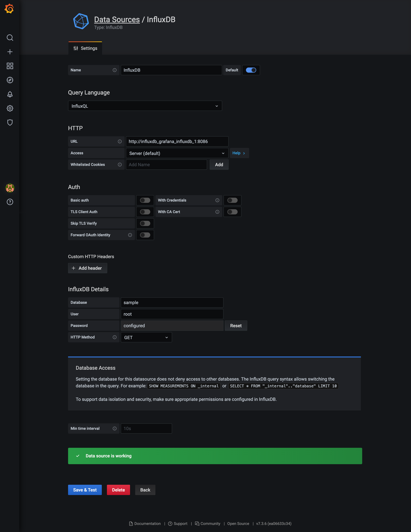
Task: Click the checkmark icon in success banner
Action: tap(78, 456)
